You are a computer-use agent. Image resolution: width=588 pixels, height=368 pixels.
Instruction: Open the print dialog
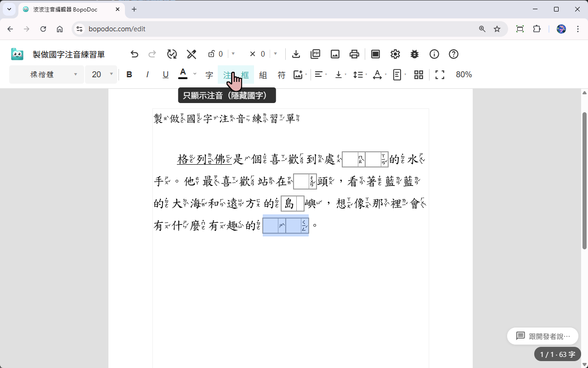pos(354,54)
